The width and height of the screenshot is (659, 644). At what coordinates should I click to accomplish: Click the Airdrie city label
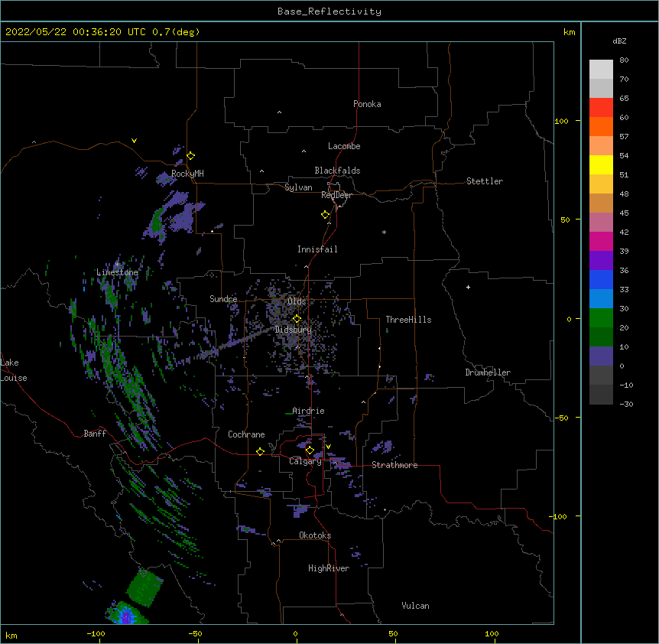(308, 411)
